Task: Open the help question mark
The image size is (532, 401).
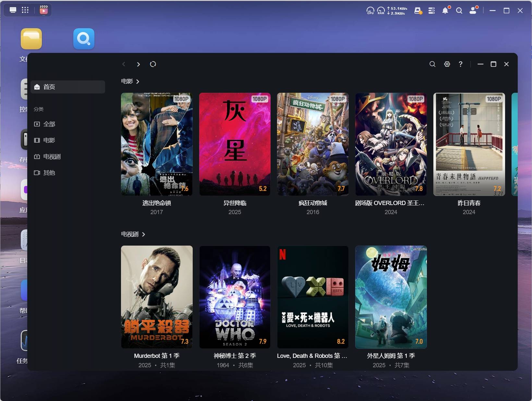Action: (x=461, y=64)
